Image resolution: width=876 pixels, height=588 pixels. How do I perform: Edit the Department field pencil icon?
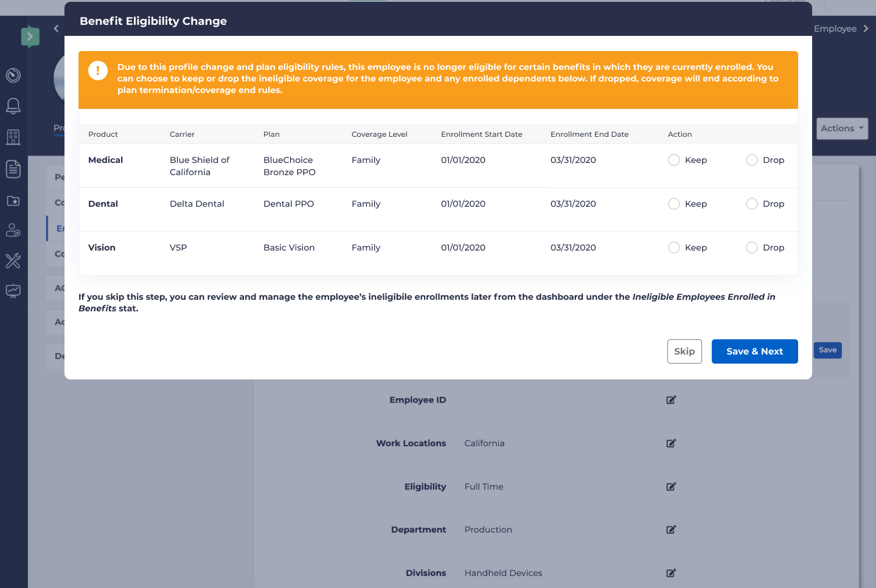click(x=671, y=530)
